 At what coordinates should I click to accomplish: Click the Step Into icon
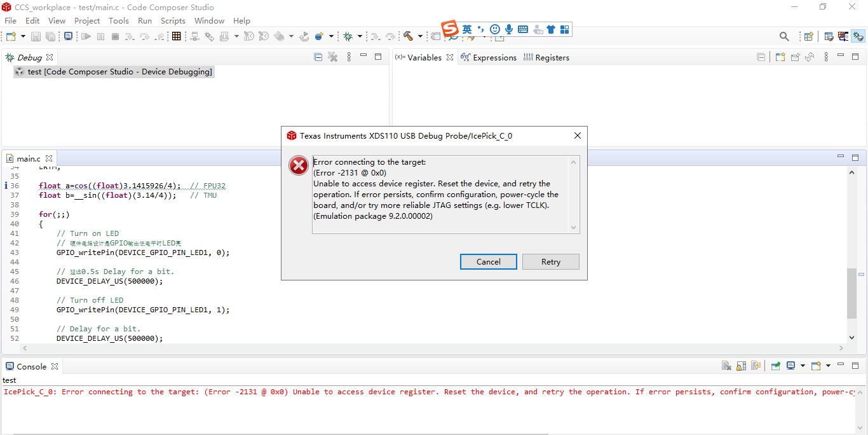tap(130, 37)
